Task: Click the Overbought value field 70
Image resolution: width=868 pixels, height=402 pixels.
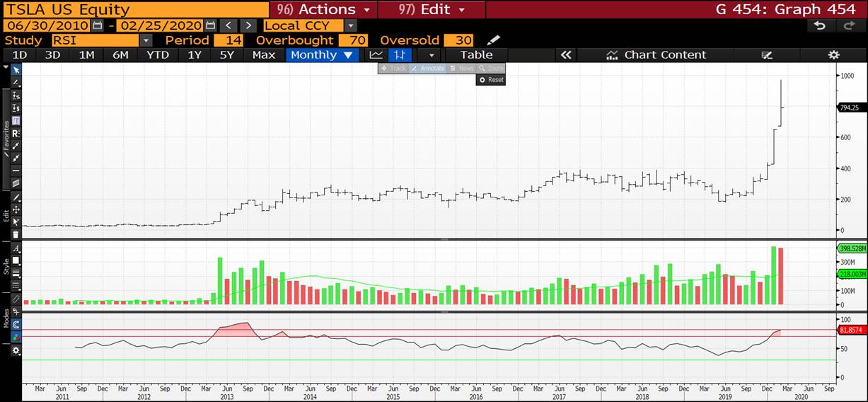Action: [354, 40]
